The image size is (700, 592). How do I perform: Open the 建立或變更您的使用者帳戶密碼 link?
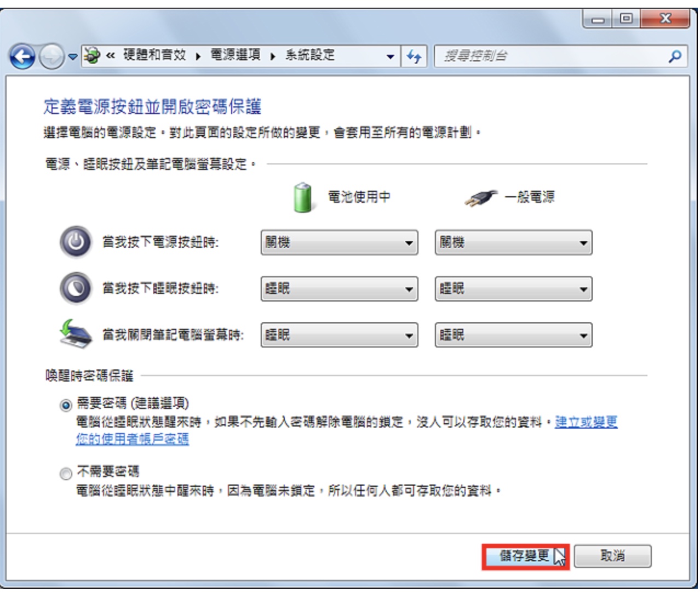347,430
